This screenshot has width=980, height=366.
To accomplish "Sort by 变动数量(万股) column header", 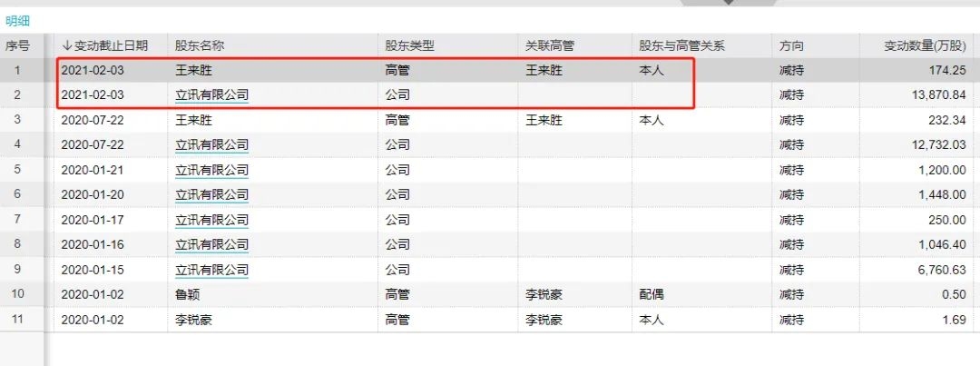I will 925,45.
